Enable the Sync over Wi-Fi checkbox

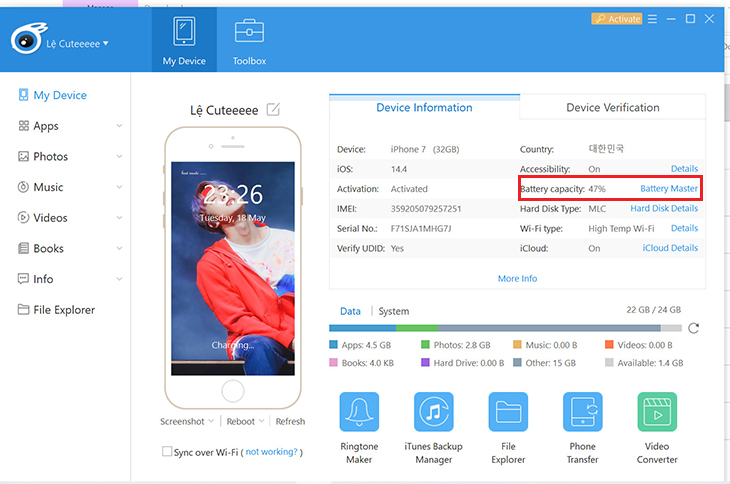point(167,451)
